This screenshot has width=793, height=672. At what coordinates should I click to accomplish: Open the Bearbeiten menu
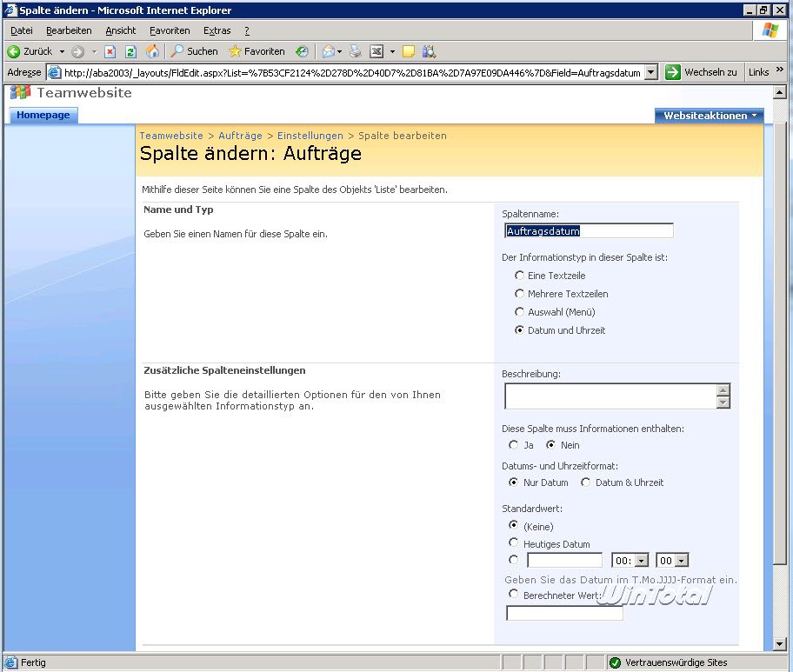(x=69, y=30)
